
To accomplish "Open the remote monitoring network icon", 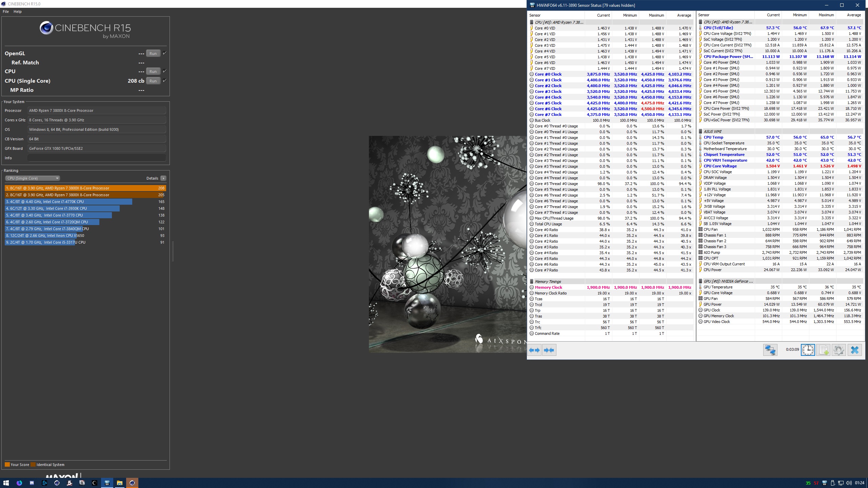I will (770, 350).
